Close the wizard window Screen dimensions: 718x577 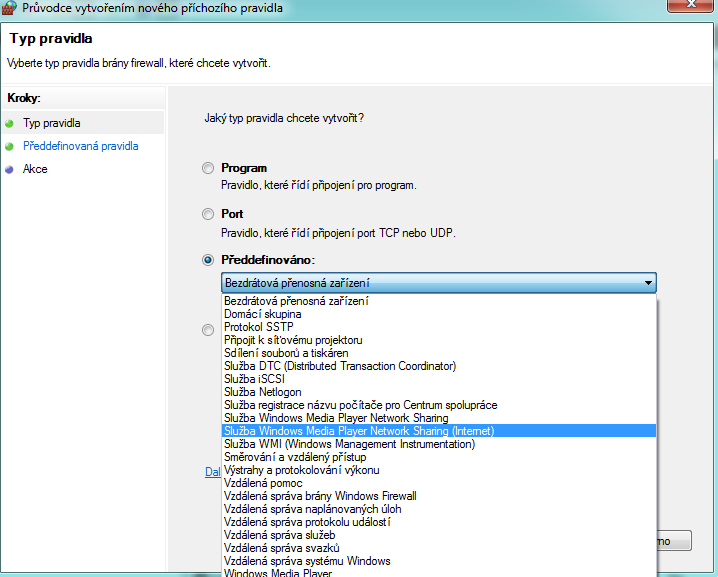[690, 5]
